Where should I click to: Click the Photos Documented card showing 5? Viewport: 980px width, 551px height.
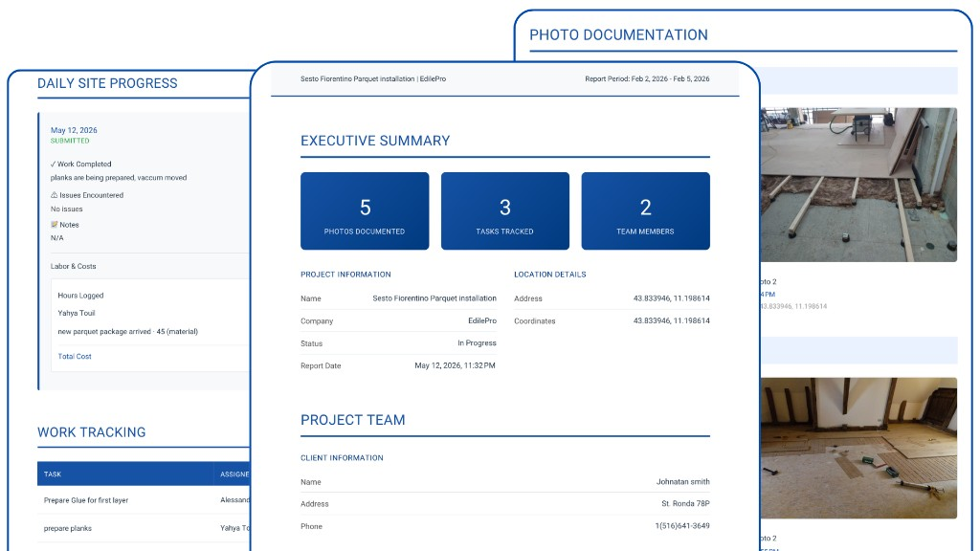(x=365, y=211)
